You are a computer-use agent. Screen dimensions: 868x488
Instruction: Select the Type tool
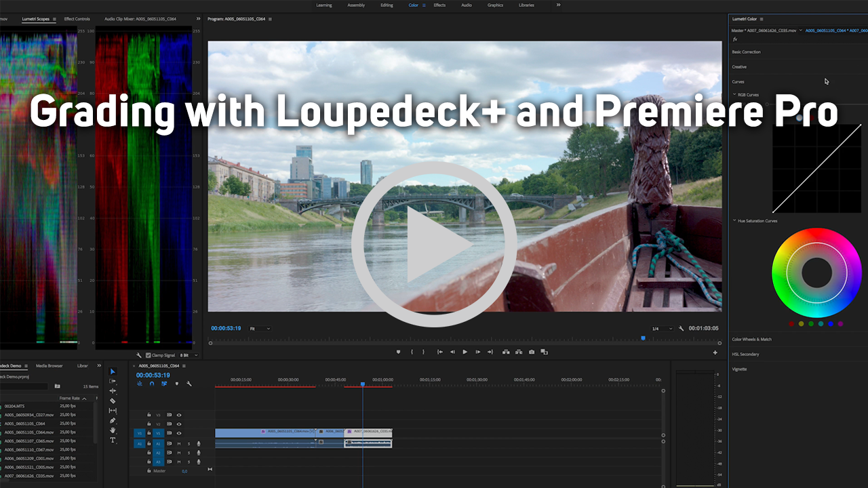click(x=113, y=440)
